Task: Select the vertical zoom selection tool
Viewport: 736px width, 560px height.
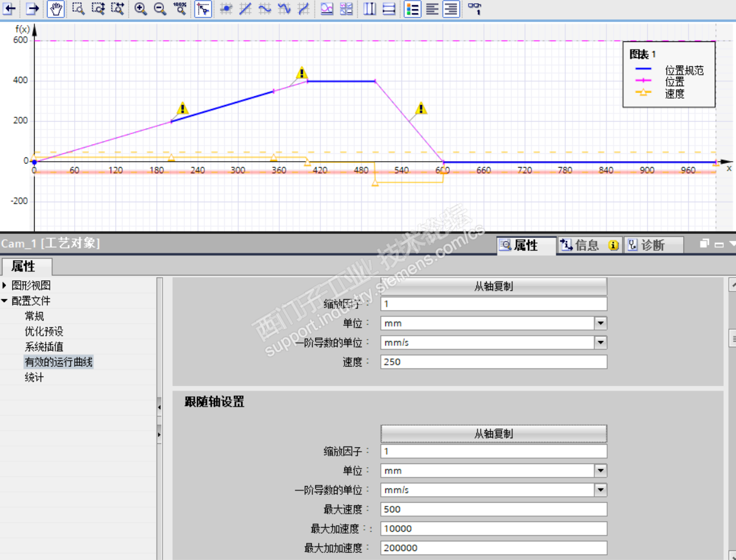Action: (98, 8)
